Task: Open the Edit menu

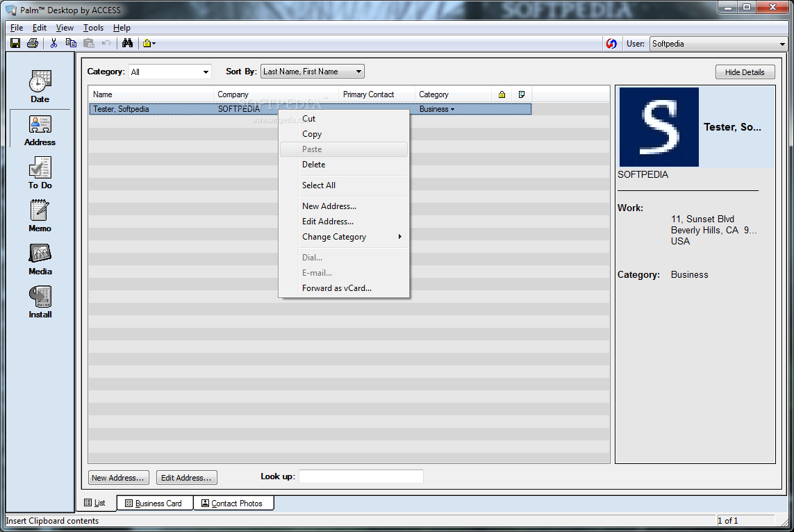Action: 40,28
